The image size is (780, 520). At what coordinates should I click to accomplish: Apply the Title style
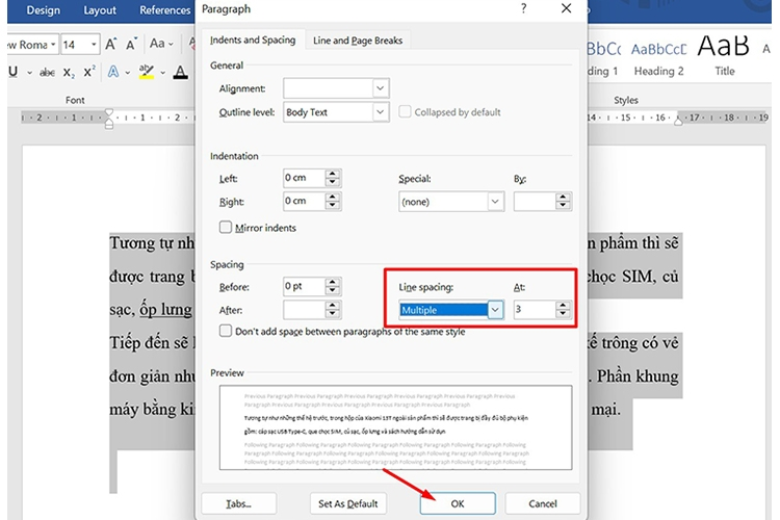[724, 57]
